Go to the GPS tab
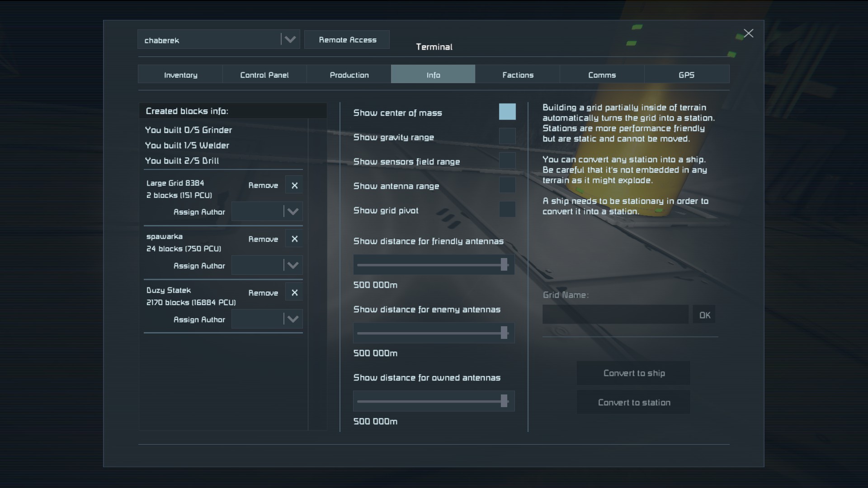The height and width of the screenshot is (488, 868). pos(686,75)
